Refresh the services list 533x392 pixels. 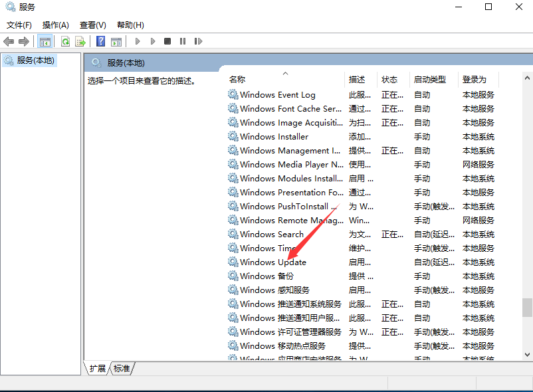coord(64,41)
